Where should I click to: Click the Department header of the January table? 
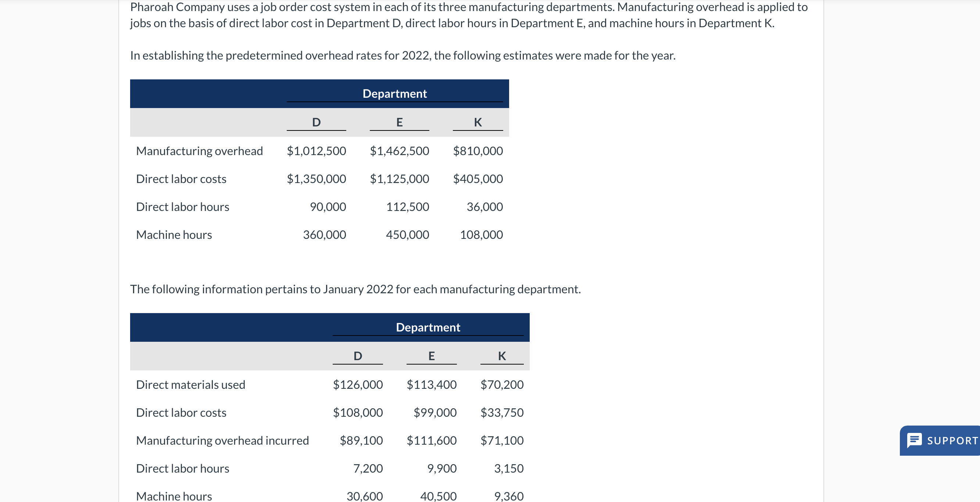428,327
